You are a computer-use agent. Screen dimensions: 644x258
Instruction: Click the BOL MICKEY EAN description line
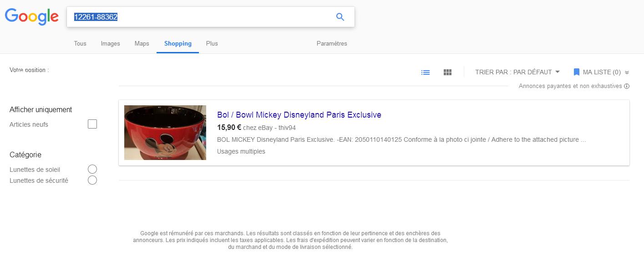pyautogui.click(x=401, y=139)
